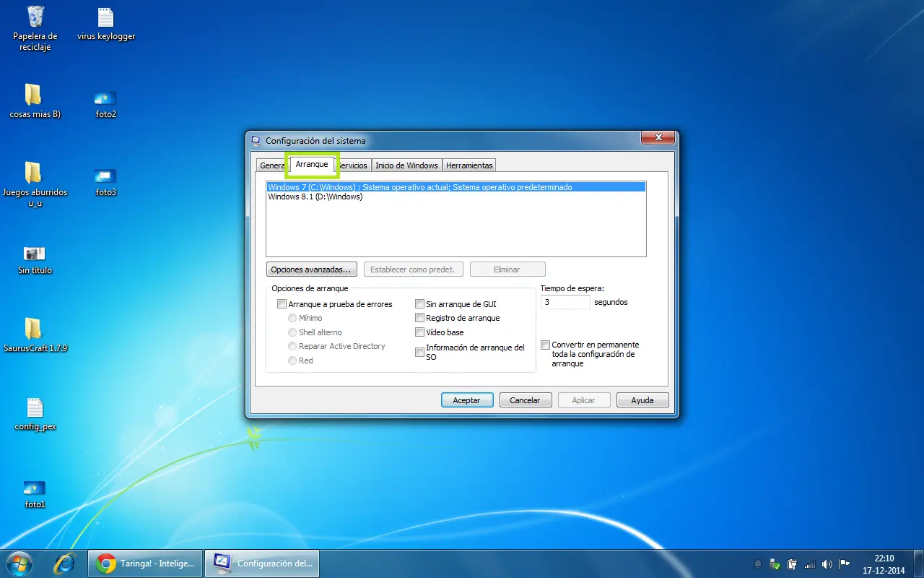Click the Eliminar button
The height and width of the screenshot is (578, 924).
click(x=507, y=269)
